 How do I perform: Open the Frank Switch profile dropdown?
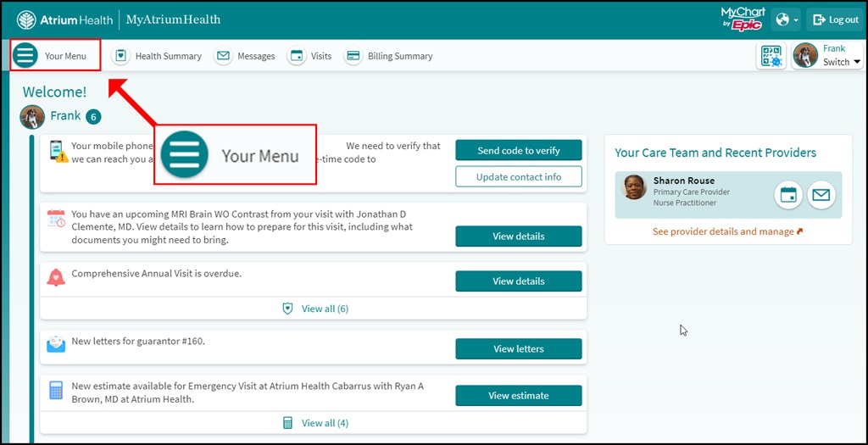(827, 55)
